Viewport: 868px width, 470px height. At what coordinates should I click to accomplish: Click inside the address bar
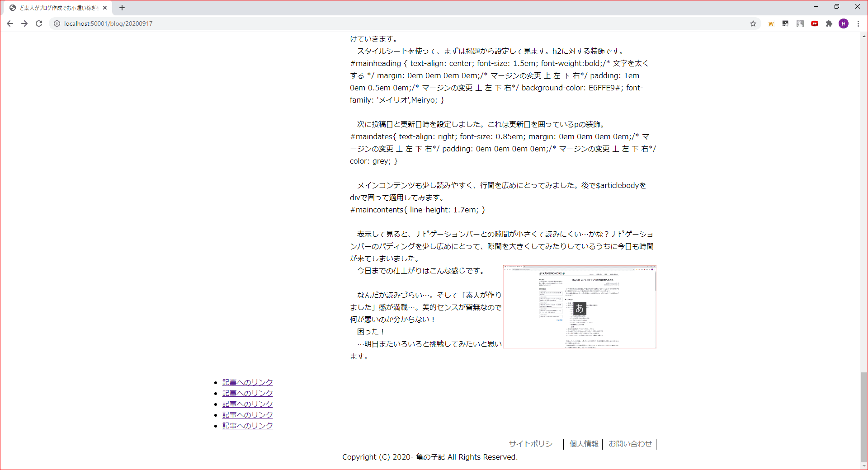tap(181, 23)
